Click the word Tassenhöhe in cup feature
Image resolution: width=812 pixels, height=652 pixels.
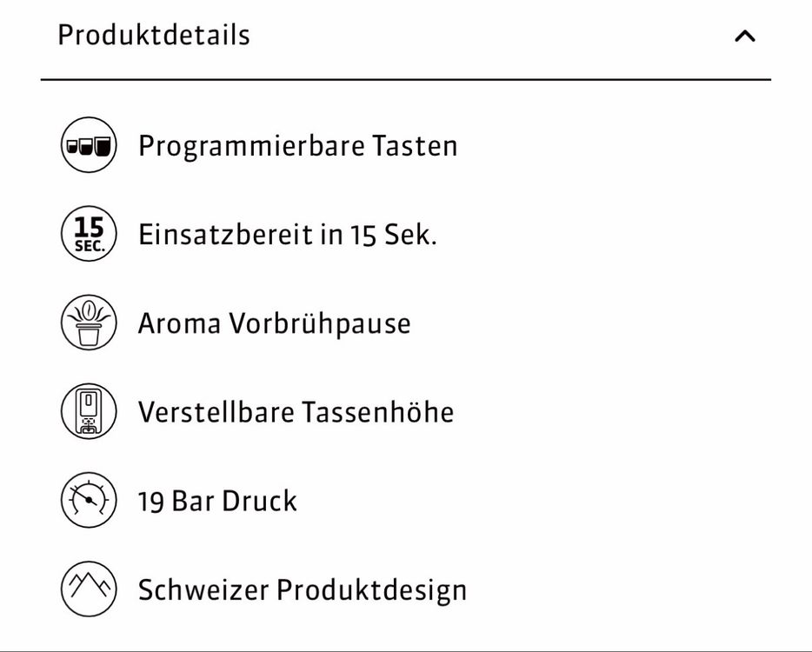click(x=378, y=412)
